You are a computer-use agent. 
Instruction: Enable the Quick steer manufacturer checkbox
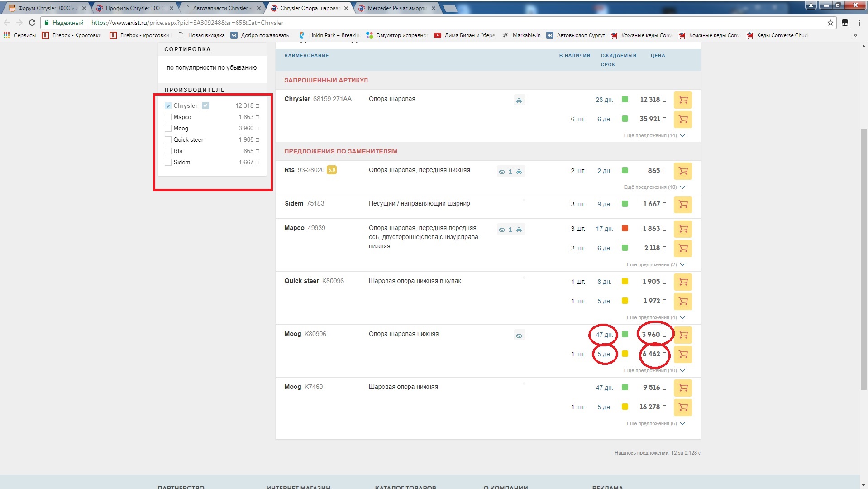point(168,139)
